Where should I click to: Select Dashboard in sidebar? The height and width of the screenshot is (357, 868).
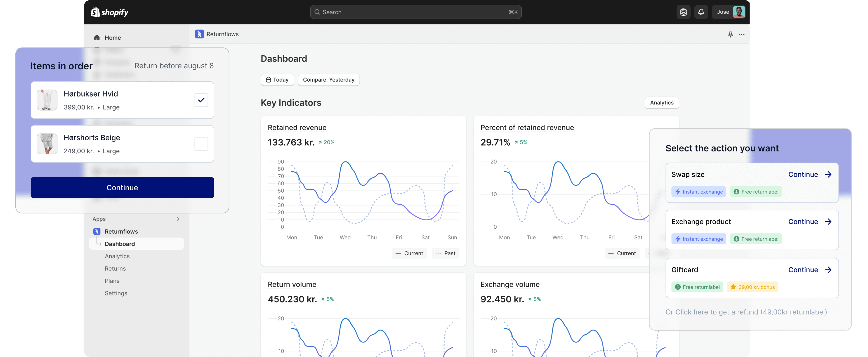tap(136, 244)
